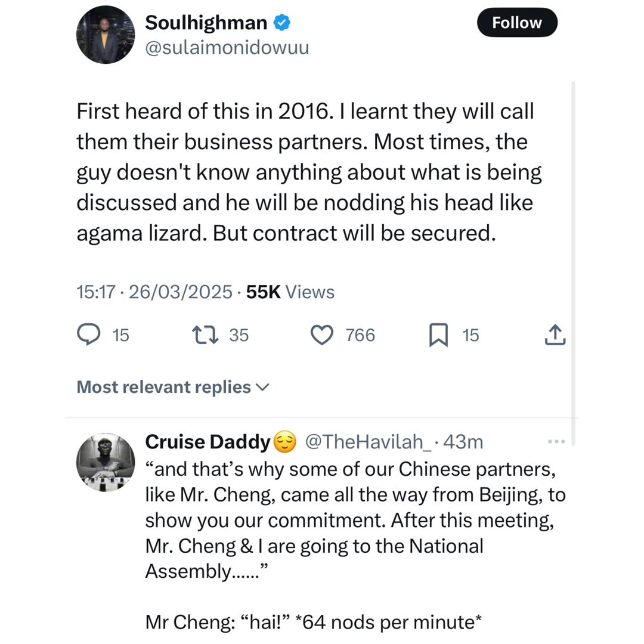Bookmark this tweet
Screen dimensions: 644x644
438,335
